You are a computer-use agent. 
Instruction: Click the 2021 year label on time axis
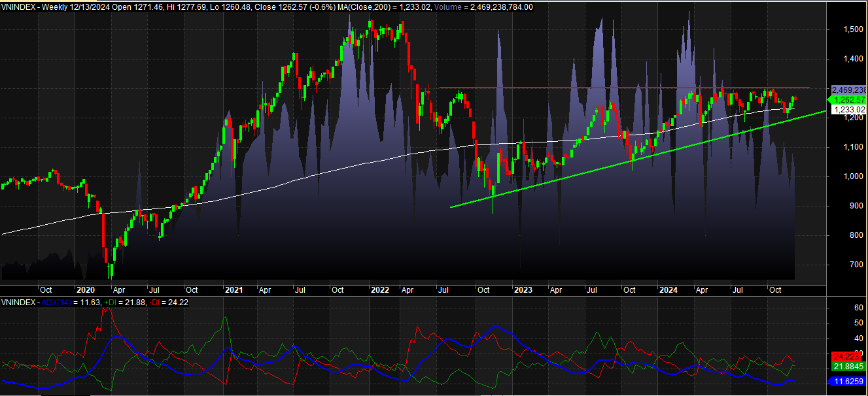tap(234, 289)
